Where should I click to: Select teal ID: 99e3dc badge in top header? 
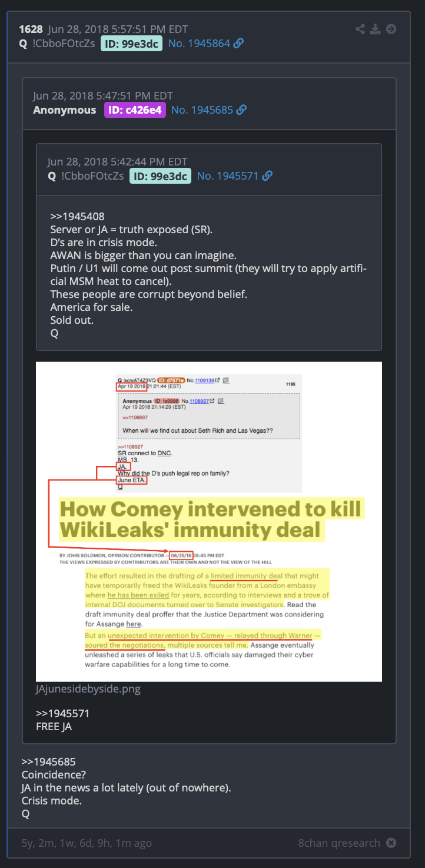point(131,44)
